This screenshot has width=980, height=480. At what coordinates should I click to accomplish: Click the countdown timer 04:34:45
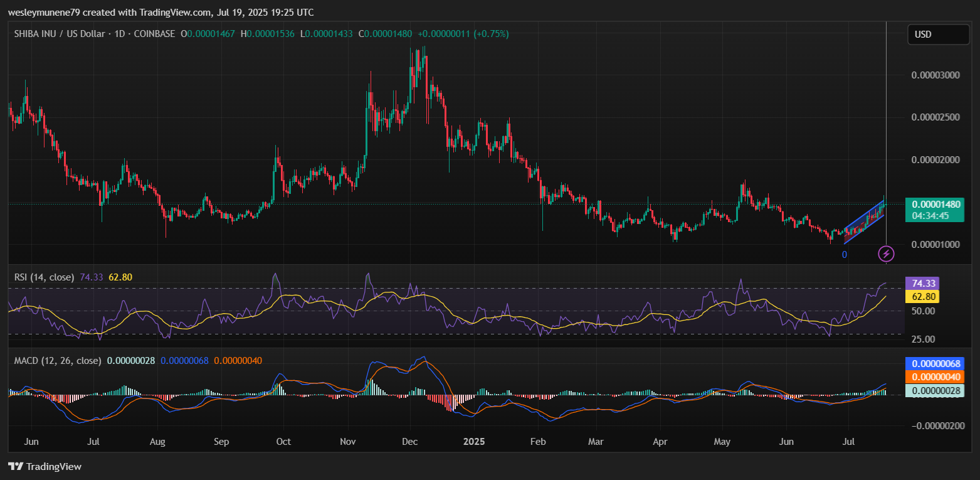coord(930,216)
